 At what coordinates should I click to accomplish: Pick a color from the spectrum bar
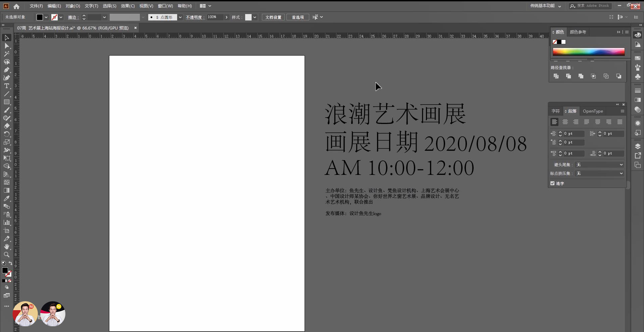pos(589,51)
